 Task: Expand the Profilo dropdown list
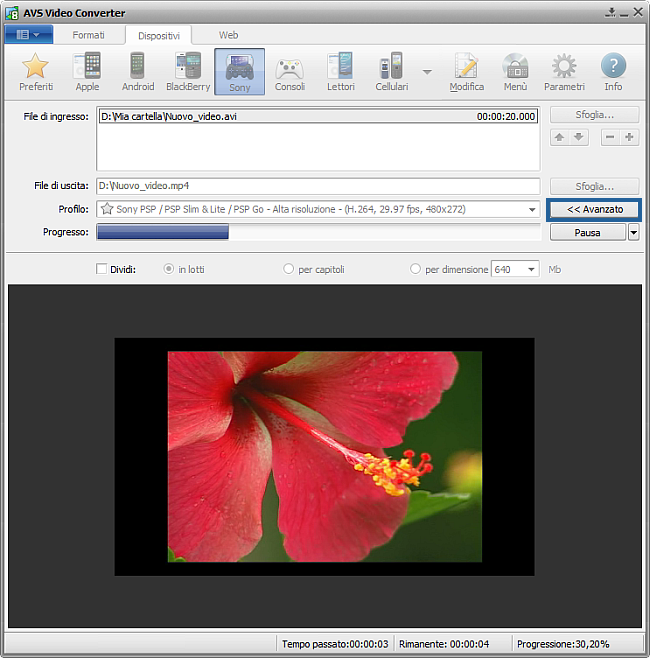(x=532, y=210)
